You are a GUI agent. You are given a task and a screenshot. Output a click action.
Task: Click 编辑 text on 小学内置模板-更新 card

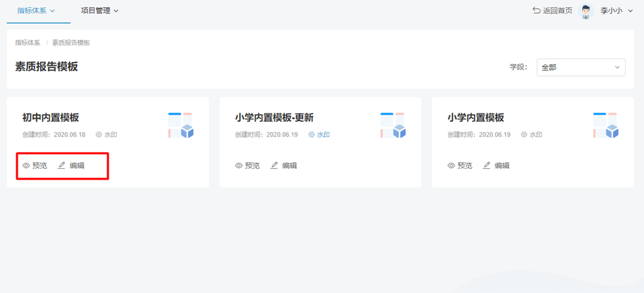coord(289,165)
